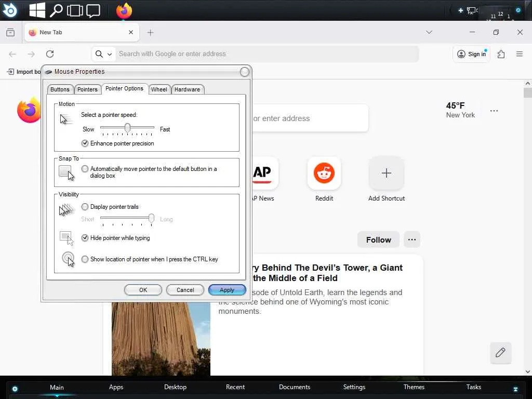
Task: Open the Firefox extensions puzzle icon
Action: tap(501, 54)
